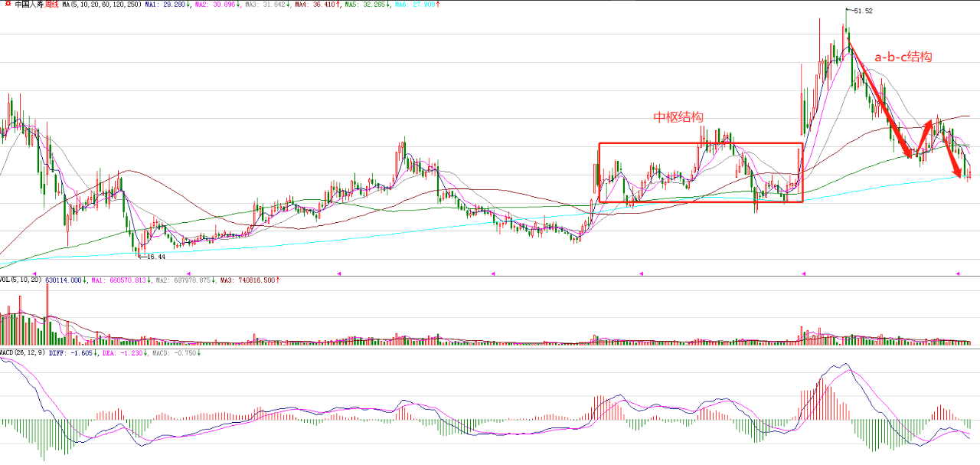Select the a-b-c结构 text annotation
The image size is (980, 465).
[x=903, y=57]
